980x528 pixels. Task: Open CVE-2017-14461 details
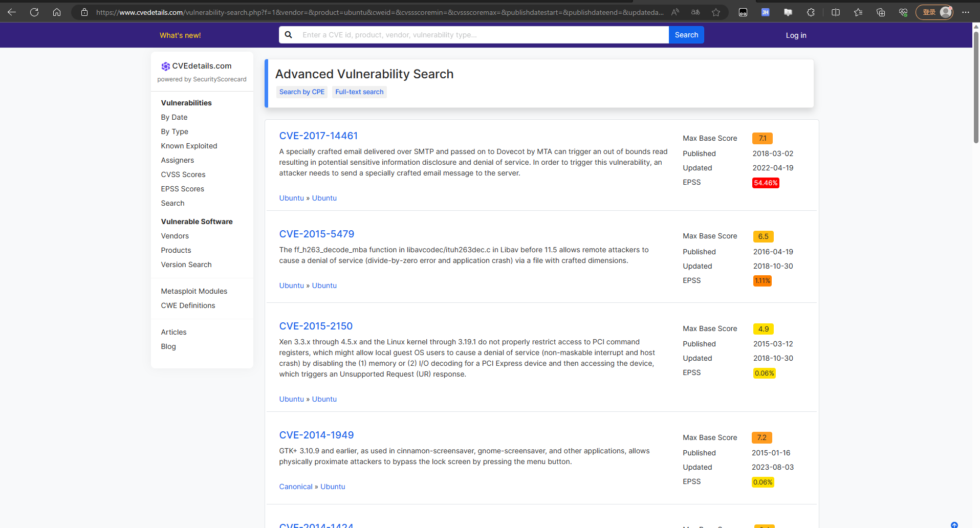coord(318,136)
